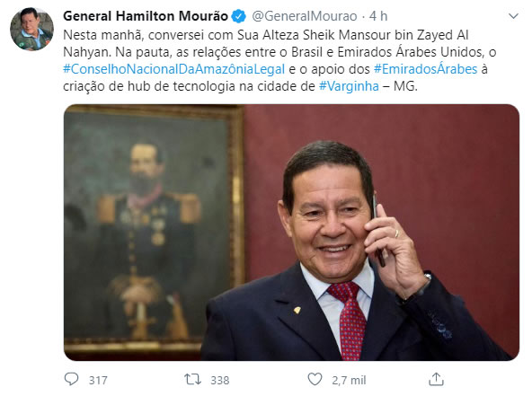Screen dimensions: 532x396
Task: Follow the #EmiradosÁrabes hashtag link
Action: (x=425, y=69)
